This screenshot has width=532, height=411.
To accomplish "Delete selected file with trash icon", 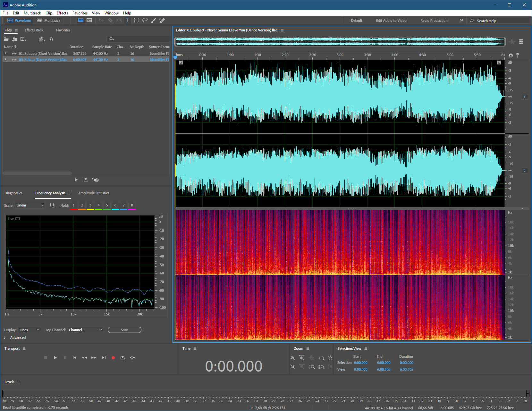I will coord(51,39).
